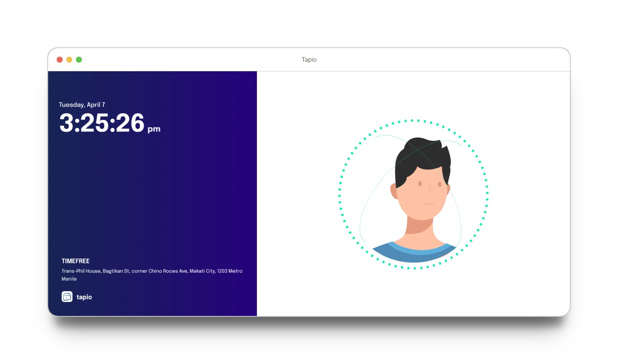Viewport: 618px width, 364px height.
Task: Maximize the Tapio window with green button
Action: [x=79, y=60]
